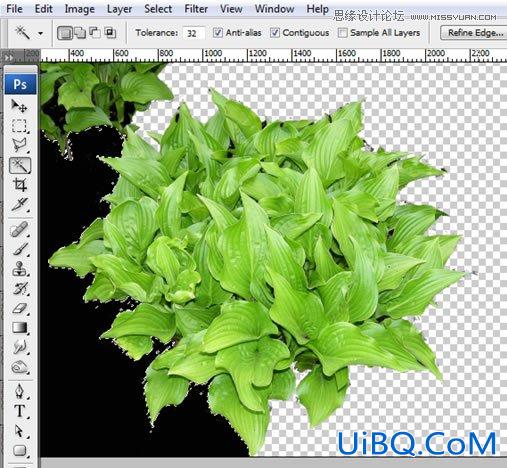Image resolution: width=507 pixels, height=468 pixels.
Task: Select the Eraser tool
Action: 19,308
